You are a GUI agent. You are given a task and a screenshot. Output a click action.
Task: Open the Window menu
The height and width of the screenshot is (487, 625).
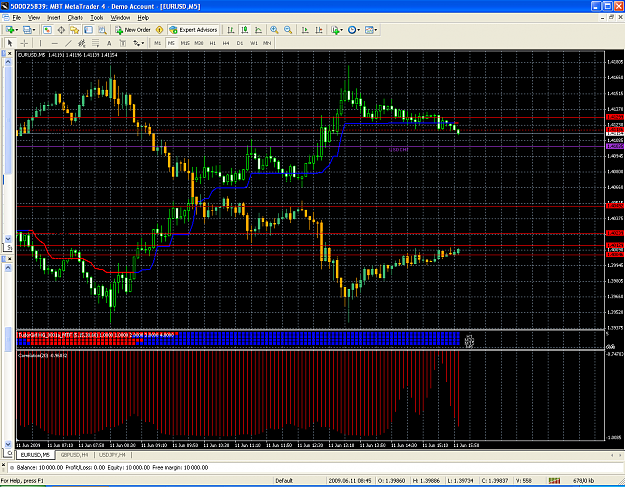(120, 18)
